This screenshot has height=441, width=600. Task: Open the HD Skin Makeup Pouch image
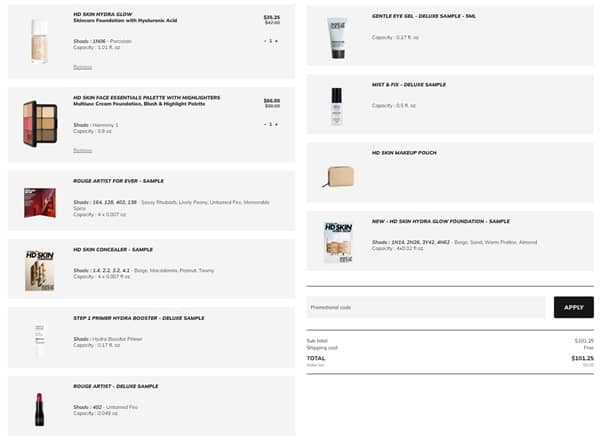339,176
